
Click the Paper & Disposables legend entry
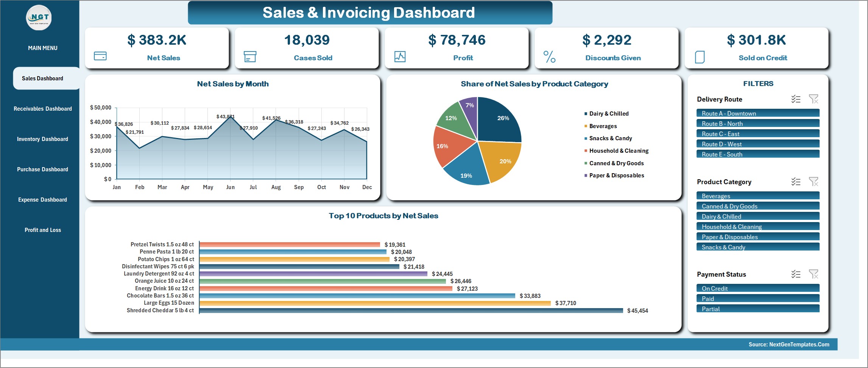[614, 175]
